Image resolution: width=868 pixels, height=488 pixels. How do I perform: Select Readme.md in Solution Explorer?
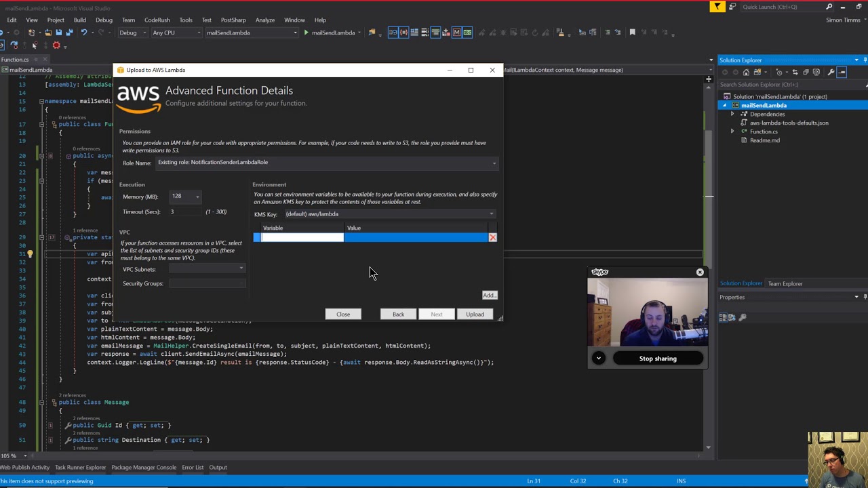coord(765,140)
